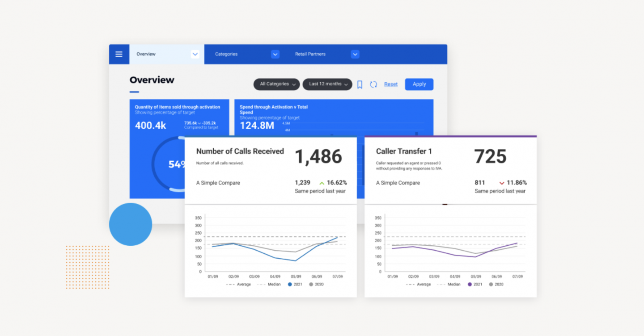Toggle Average legend in calls chart
Image resolution: width=644 pixels, height=336 pixels.
(x=239, y=284)
